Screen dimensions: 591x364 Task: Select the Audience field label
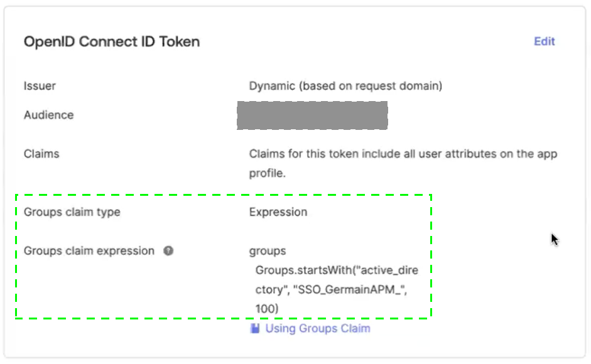tap(48, 115)
